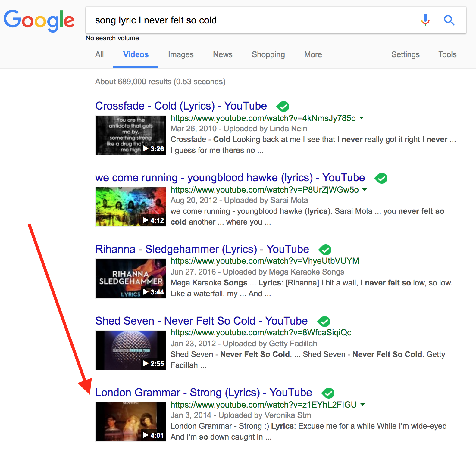Click the blue magnifier search button

tap(449, 20)
